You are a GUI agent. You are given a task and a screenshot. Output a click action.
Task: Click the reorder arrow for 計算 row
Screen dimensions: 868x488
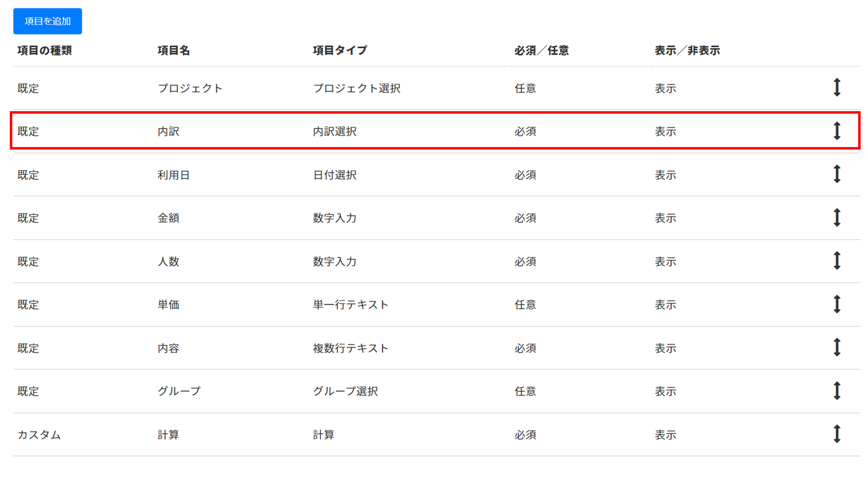[837, 434]
